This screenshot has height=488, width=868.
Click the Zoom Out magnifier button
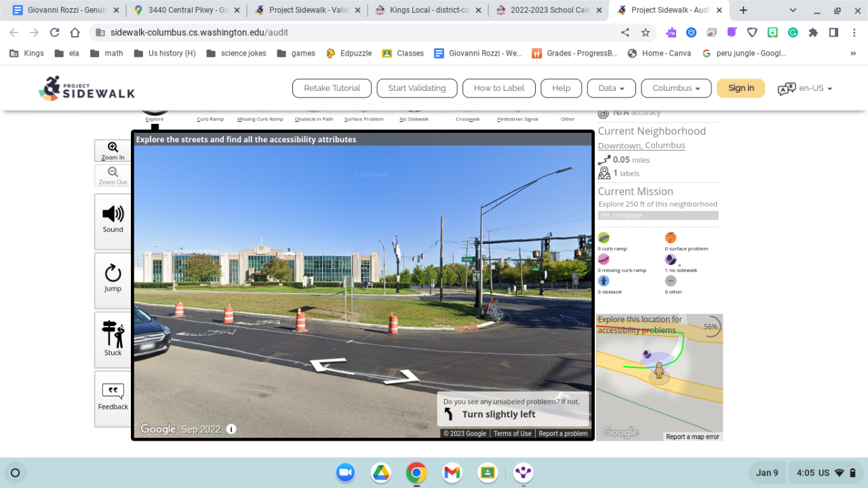[x=113, y=176]
